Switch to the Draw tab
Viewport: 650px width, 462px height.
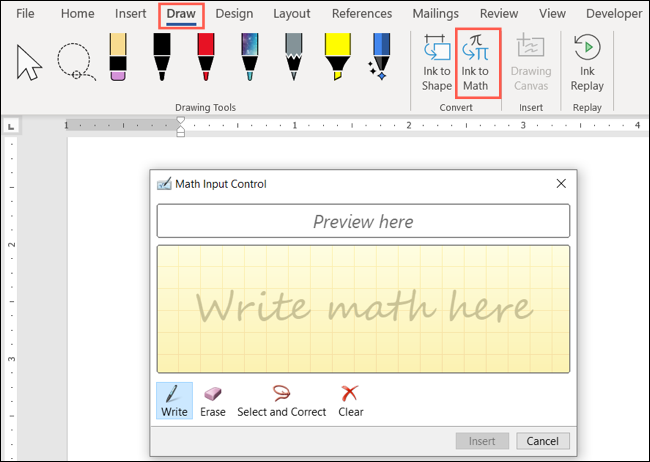point(181,15)
